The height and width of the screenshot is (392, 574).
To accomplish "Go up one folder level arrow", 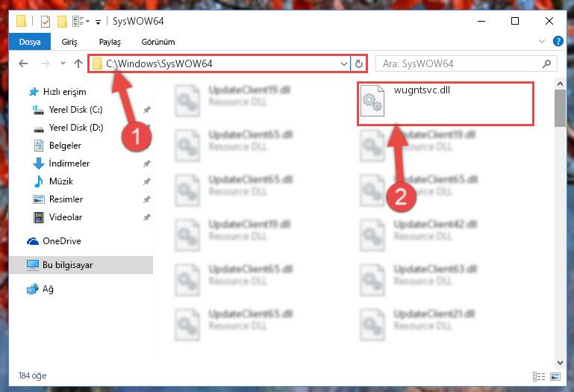I will 78,63.
